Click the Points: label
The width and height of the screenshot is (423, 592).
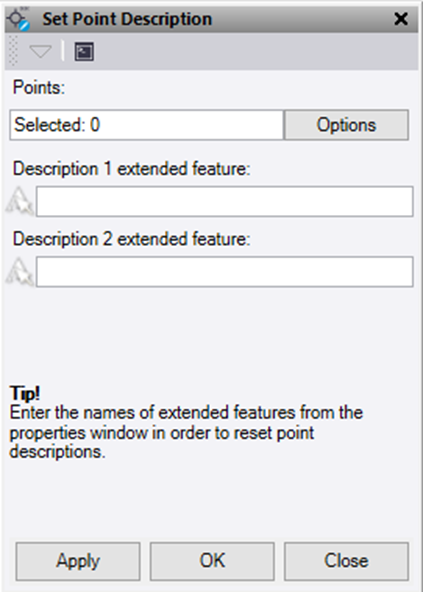(39, 88)
